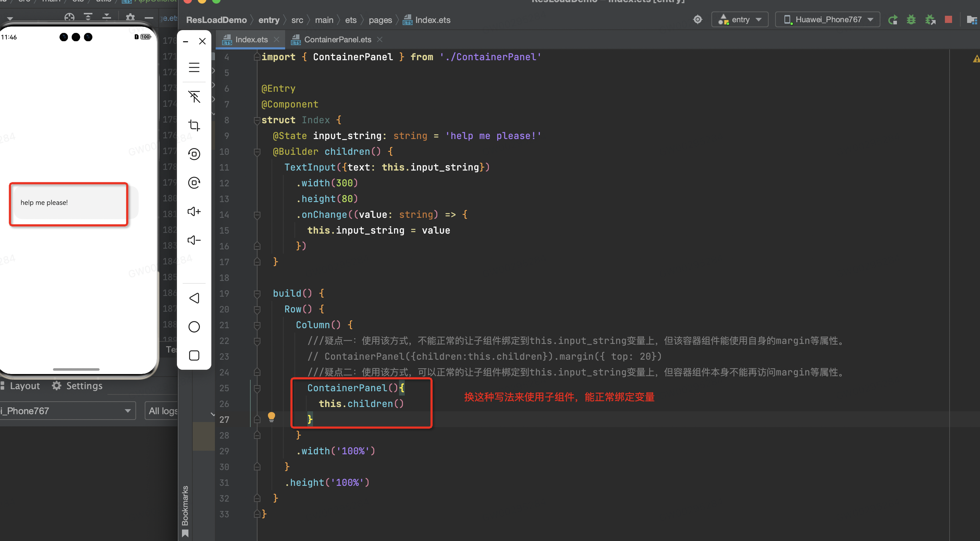Screen dimensions: 980x541
Task: Open the emulator toolbar hamburger menu
Action: [x=194, y=67]
